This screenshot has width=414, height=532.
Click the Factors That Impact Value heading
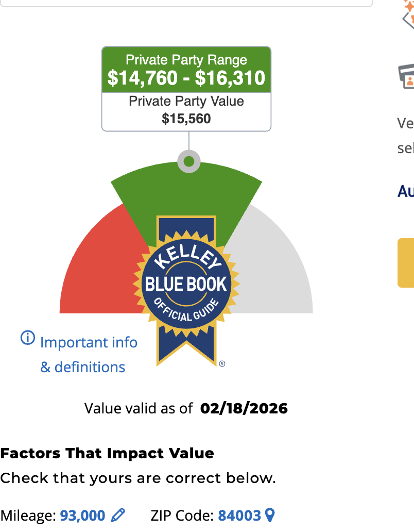click(x=107, y=454)
